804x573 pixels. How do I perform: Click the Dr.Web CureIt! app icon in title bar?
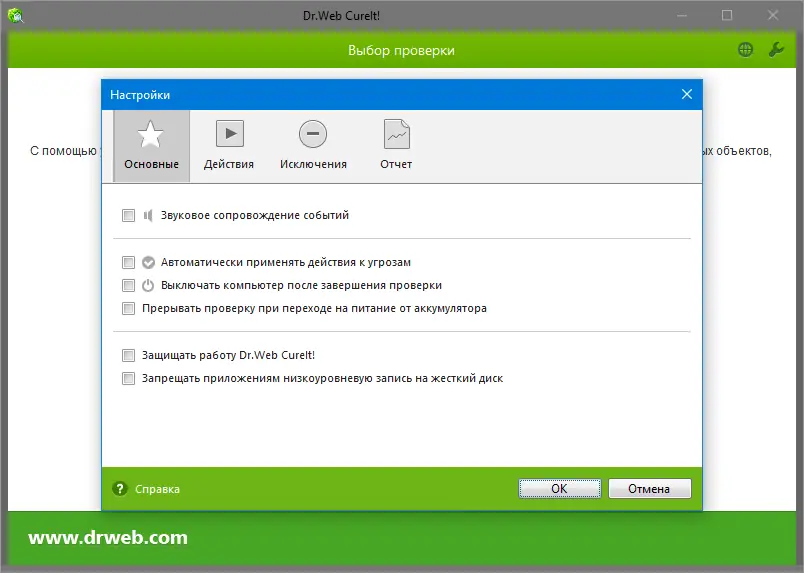[x=16, y=16]
